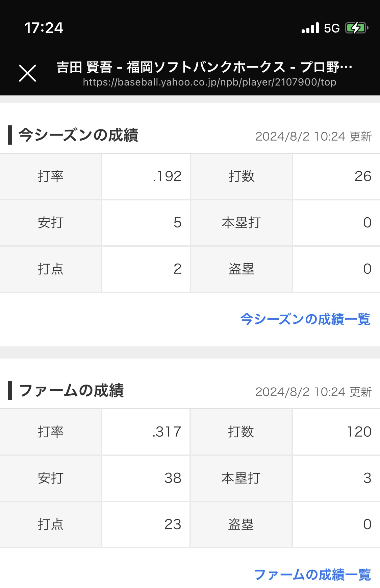The image size is (380, 588).
Task: Close the in-app browser with X icon
Action: coord(27,73)
